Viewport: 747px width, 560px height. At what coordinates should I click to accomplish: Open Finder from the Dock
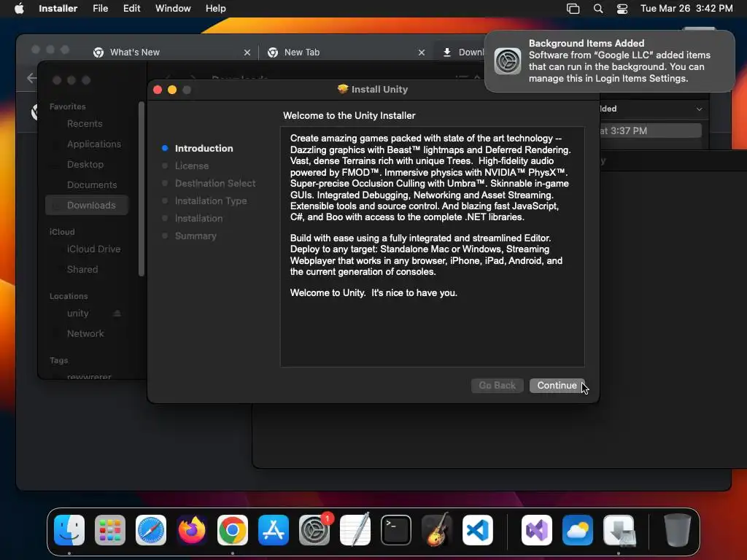(69, 530)
